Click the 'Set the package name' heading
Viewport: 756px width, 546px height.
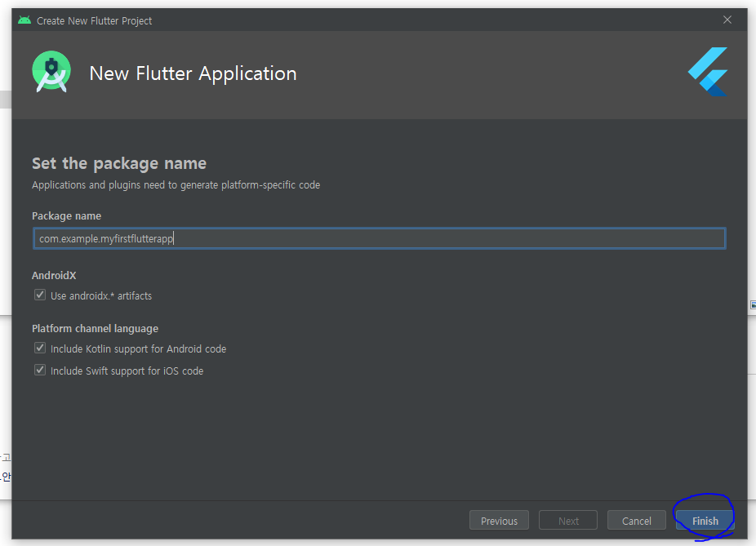click(119, 163)
